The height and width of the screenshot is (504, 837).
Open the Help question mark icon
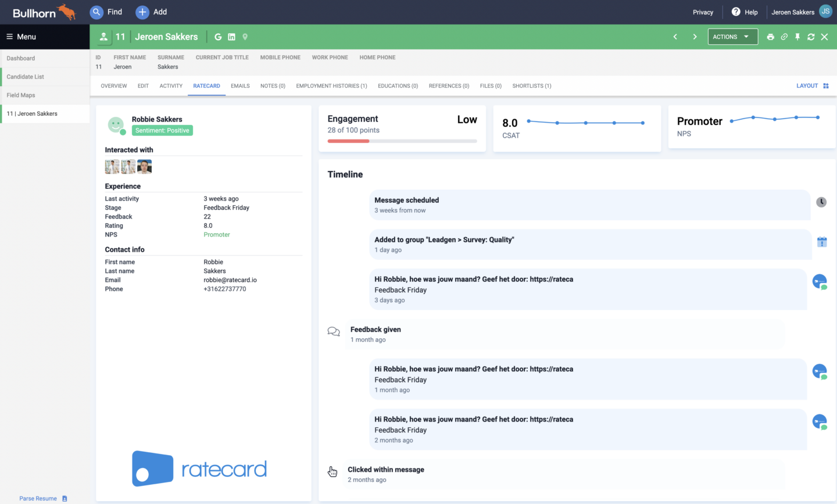(x=736, y=12)
